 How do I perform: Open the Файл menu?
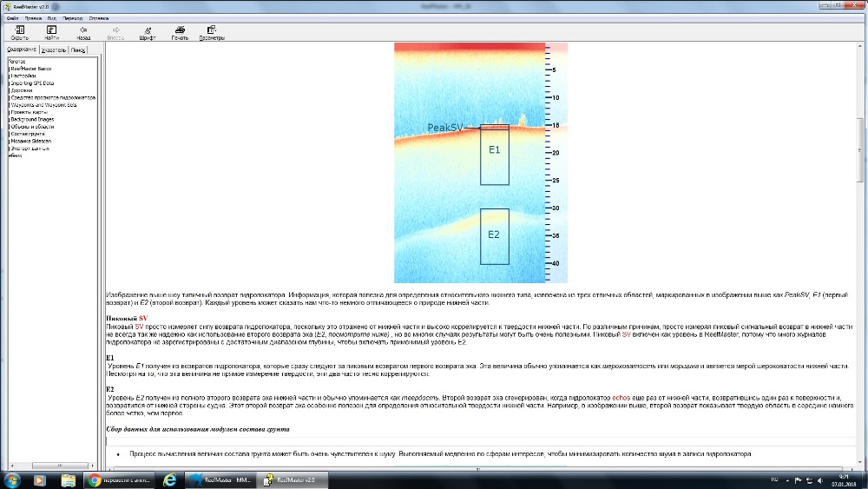(12, 17)
